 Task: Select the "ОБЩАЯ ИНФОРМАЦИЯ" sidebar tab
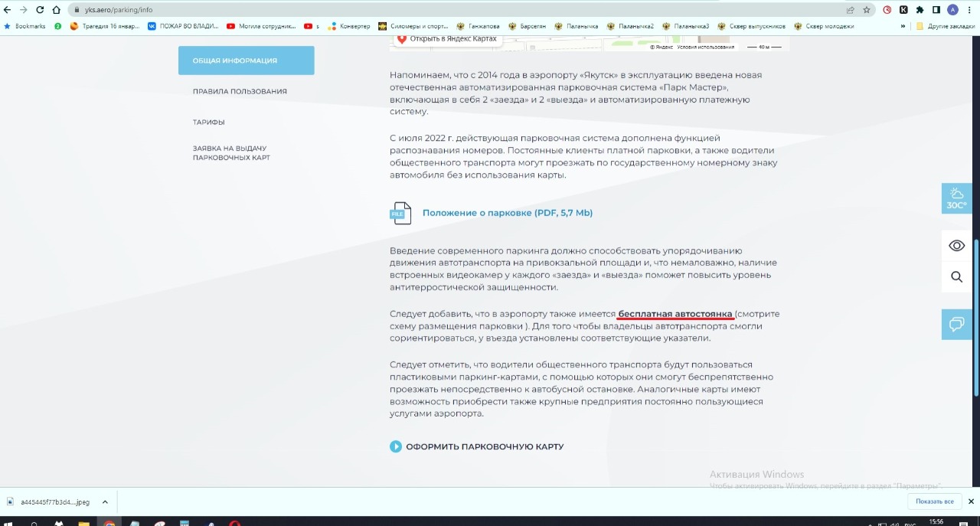pyautogui.click(x=246, y=60)
